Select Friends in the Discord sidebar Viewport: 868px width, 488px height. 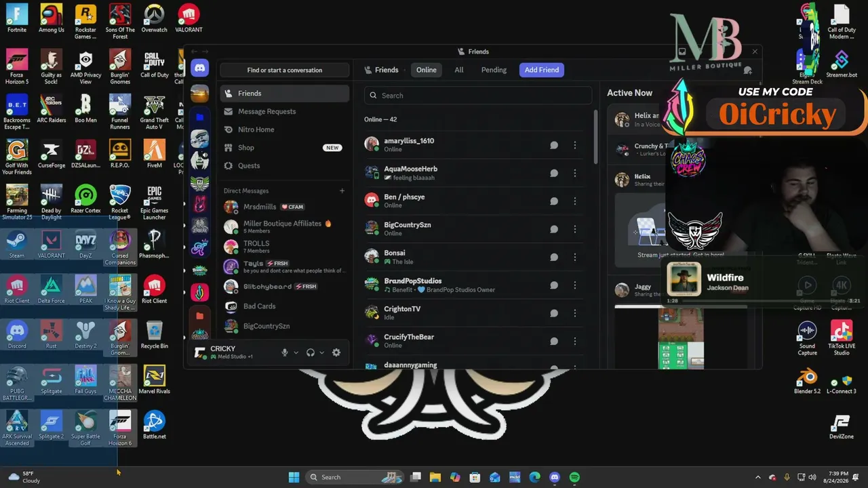pos(285,94)
